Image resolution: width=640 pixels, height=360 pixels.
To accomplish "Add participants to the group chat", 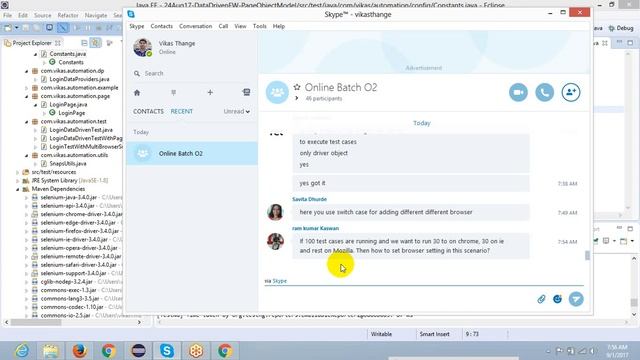I will [571, 92].
